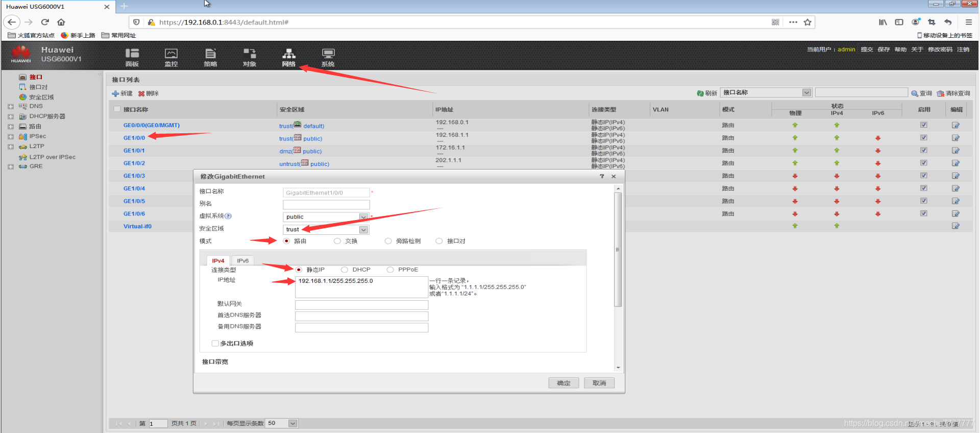Click help question mark in dialog title
Image resolution: width=980 pixels, height=433 pixels.
[x=602, y=176]
